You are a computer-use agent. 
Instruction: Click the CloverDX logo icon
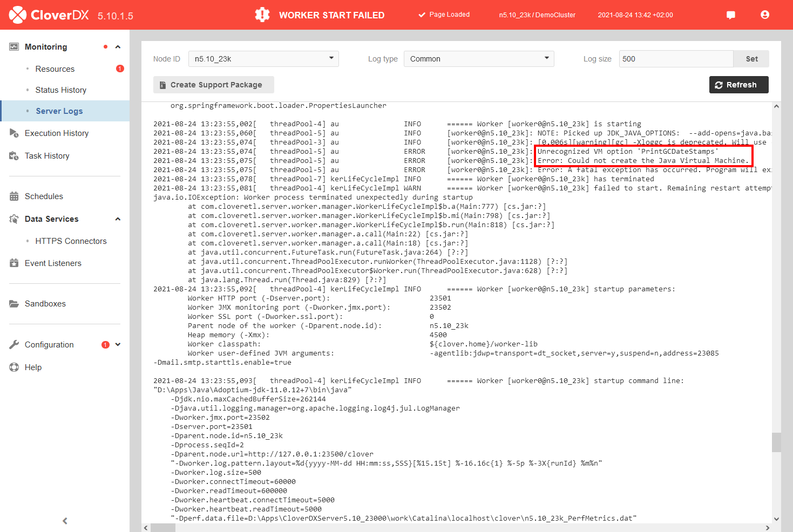(x=18, y=15)
